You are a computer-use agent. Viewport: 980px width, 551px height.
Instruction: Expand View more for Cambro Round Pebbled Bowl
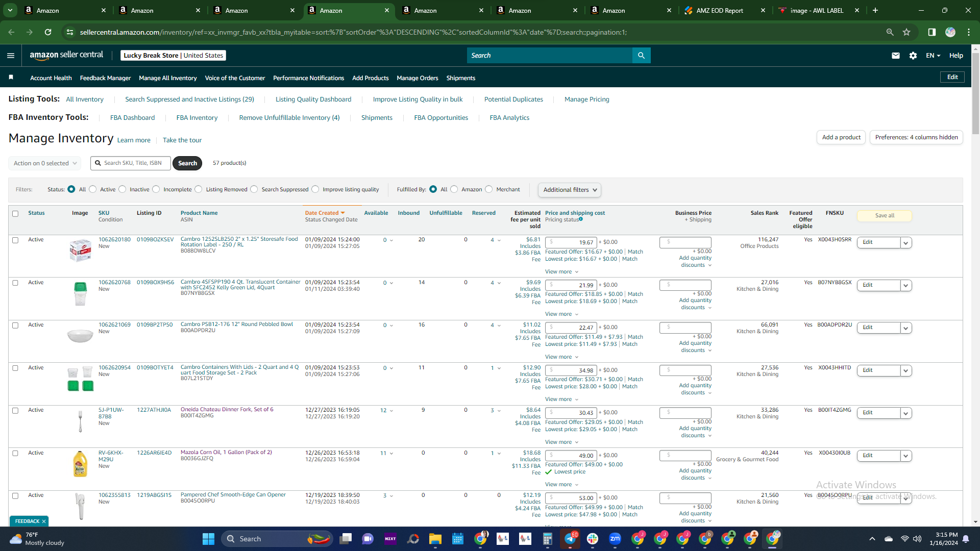click(x=561, y=357)
